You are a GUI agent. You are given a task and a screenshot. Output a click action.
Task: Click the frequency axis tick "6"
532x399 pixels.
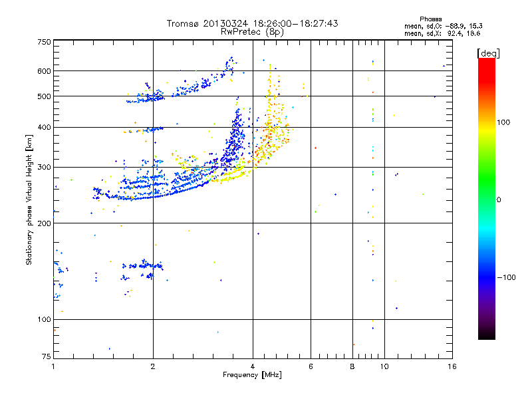[x=311, y=366]
